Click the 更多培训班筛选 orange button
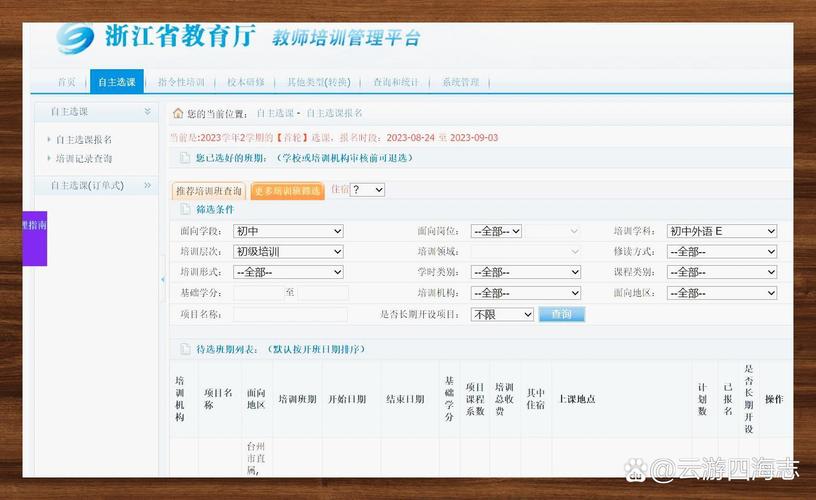 (287, 191)
